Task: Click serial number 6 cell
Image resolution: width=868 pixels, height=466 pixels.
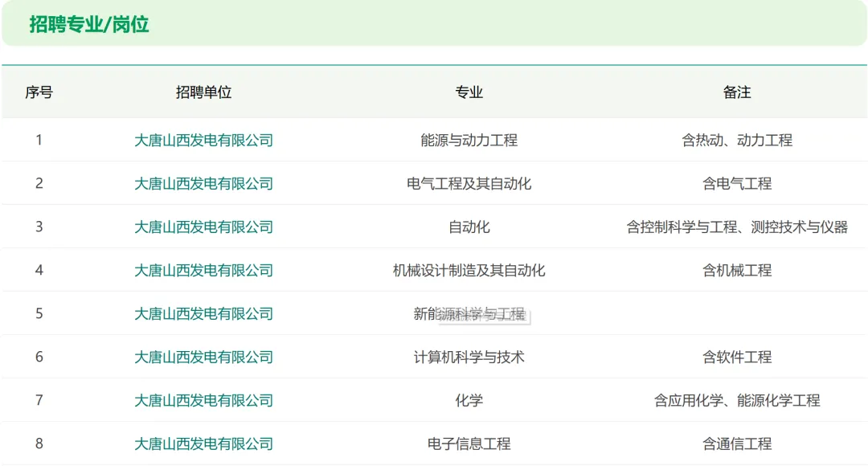Action: [39, 357]
